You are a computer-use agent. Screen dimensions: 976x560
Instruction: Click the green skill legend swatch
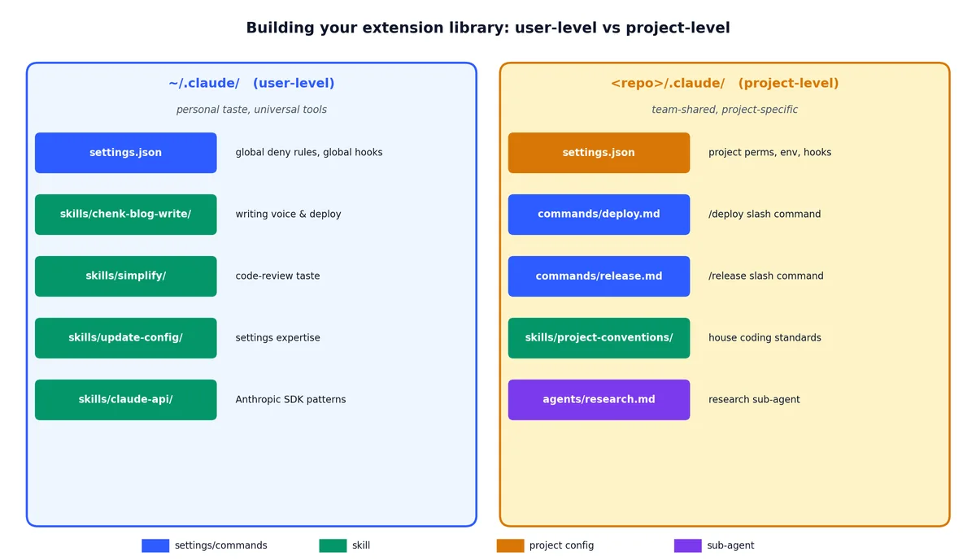tap(333, 545)
